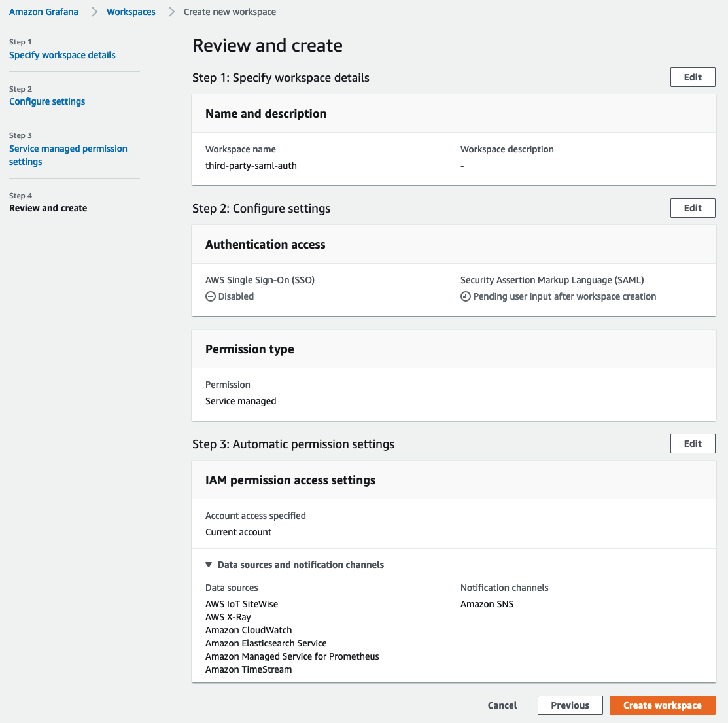Screen dimensions: 728x723
Task: Click the breadcrumb chevron after Workspaces
Action: 172,12
